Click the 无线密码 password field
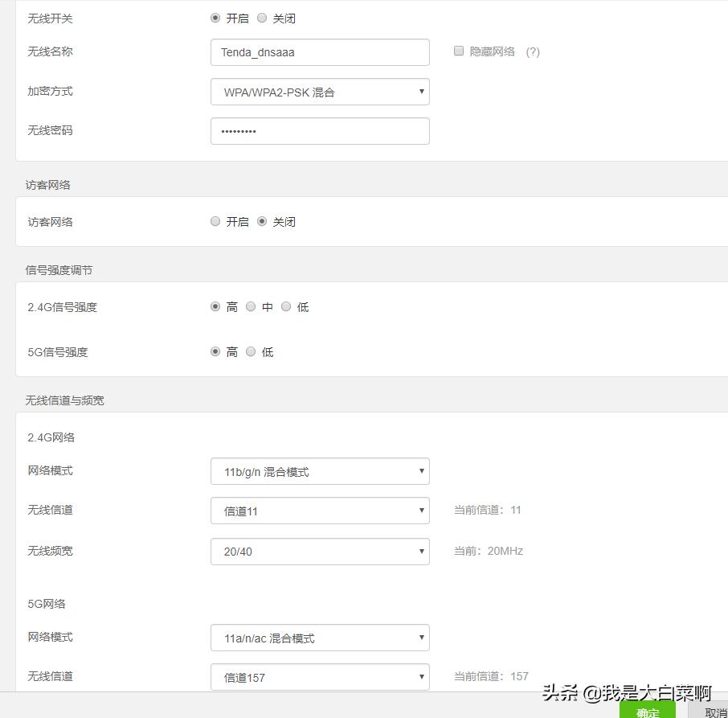The image size is (728, 718). (x=320, y=129)
